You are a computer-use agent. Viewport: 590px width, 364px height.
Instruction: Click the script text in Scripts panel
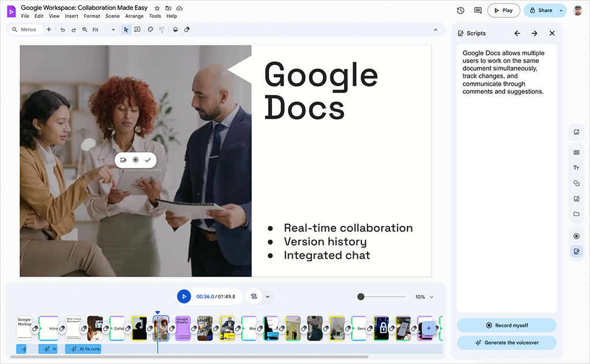tap(504, 72)
